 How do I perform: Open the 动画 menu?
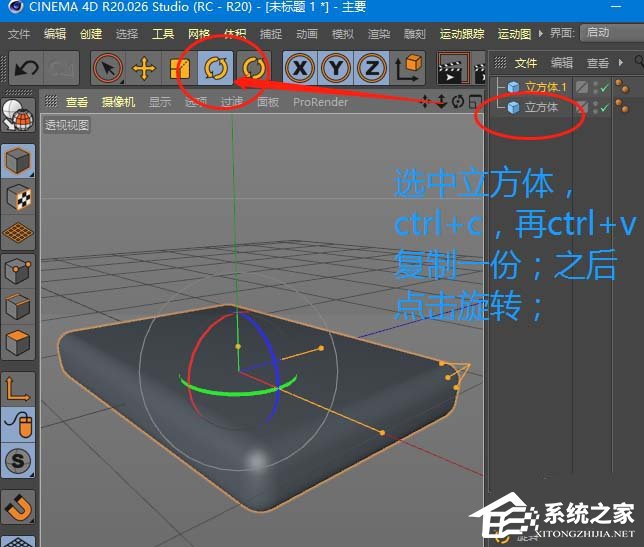click(307, 34)
